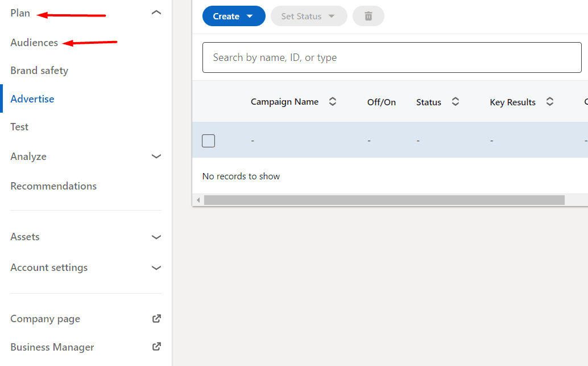Image resolution: width=588 pixels, height=366 pixels.
Task: Click the Key Results column header
Action: [x=512, y=102]
